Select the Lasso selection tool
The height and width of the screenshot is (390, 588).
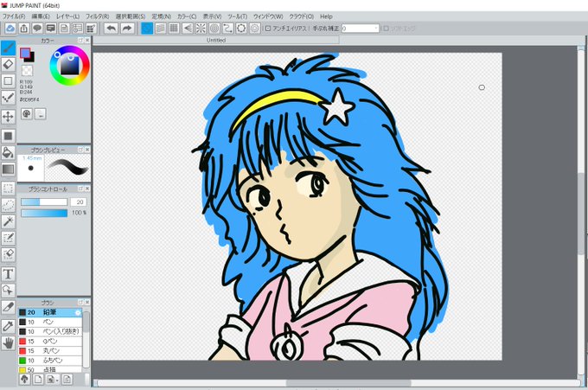[9, 205]
